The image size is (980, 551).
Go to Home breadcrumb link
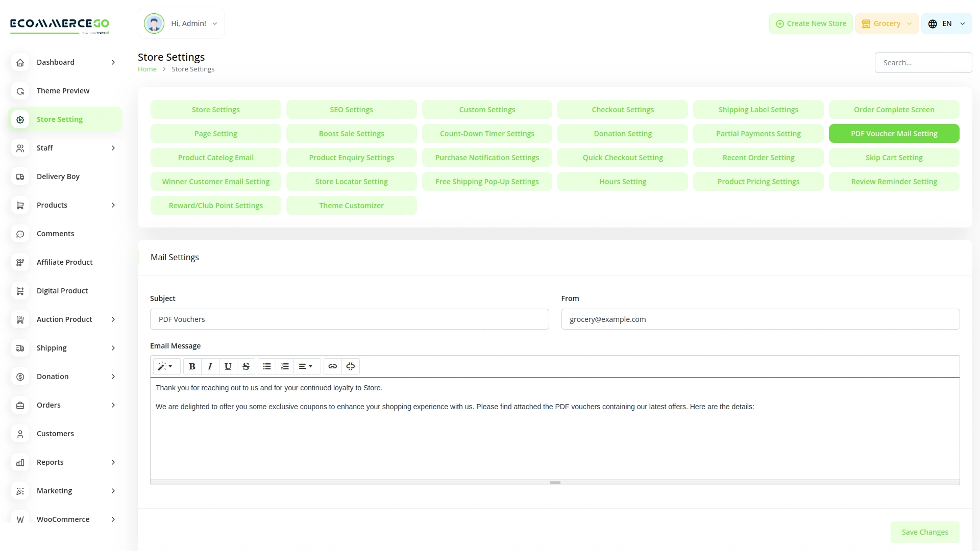[x=147, y=69]
